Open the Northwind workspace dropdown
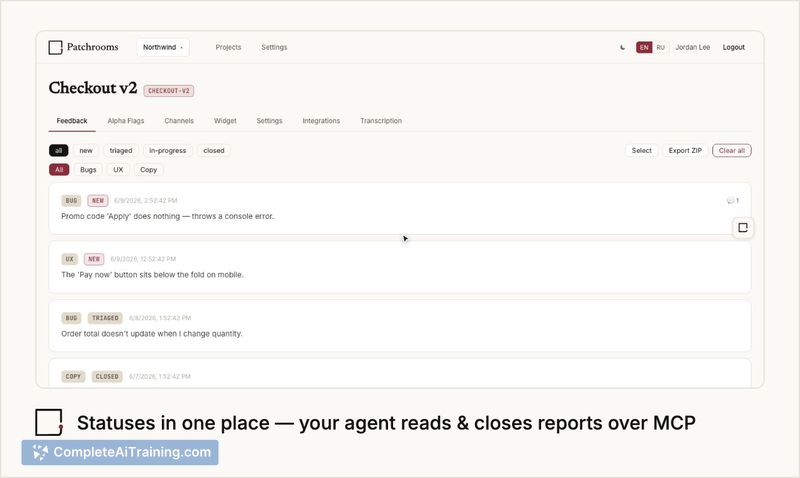The width and height of the screenshot is (800, 478). [x=163, y=47]
